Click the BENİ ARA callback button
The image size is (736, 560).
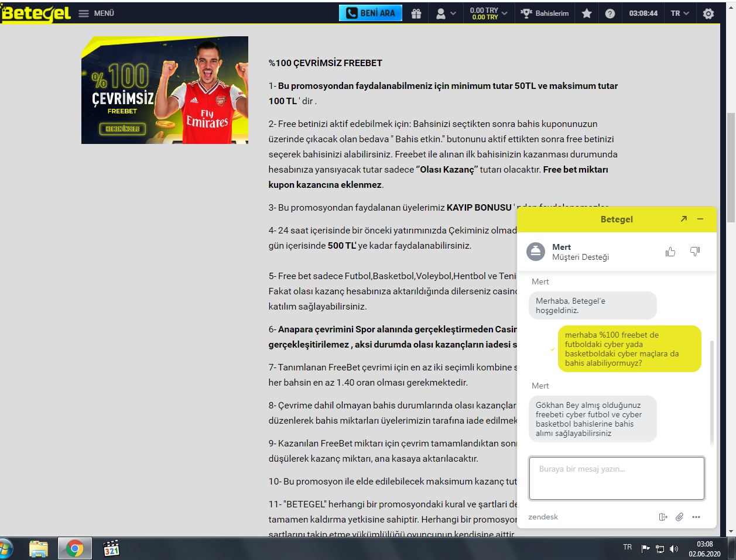point(371,13)
